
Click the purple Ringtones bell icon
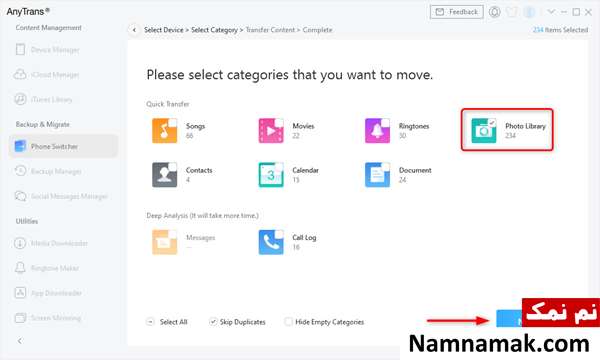(377, 130)
